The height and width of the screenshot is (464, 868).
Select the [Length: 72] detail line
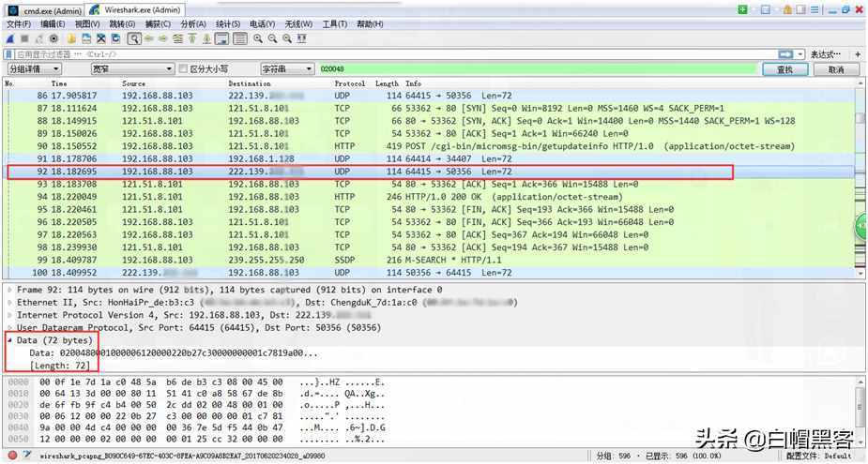60,366
